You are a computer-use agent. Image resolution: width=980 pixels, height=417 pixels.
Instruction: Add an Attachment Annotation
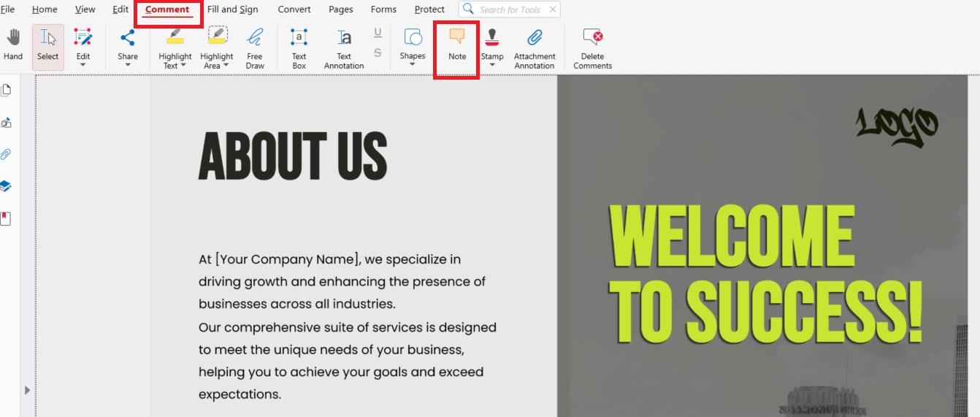(x=535, y=47)
